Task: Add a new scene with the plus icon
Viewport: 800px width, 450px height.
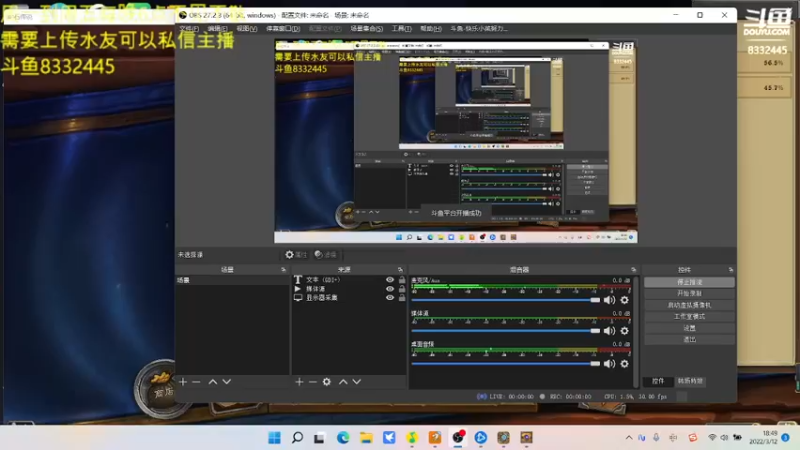Action: tap(183, 382)
